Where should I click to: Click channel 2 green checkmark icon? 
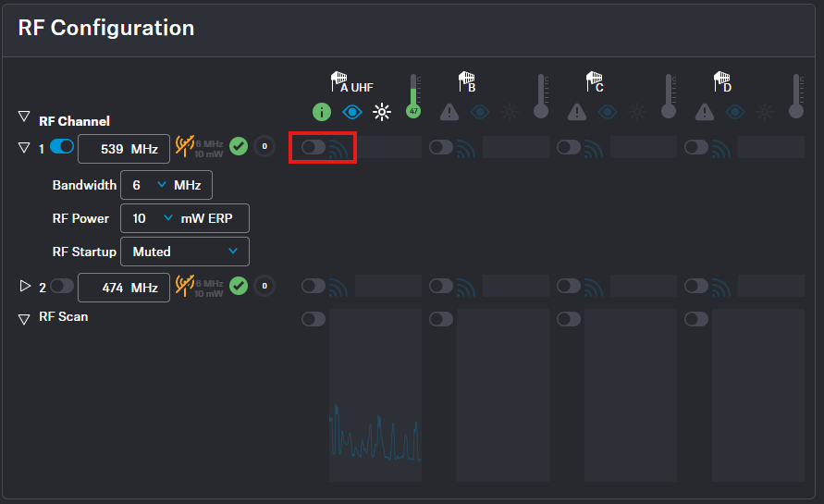pyautogui.click(x=239, y=287)
